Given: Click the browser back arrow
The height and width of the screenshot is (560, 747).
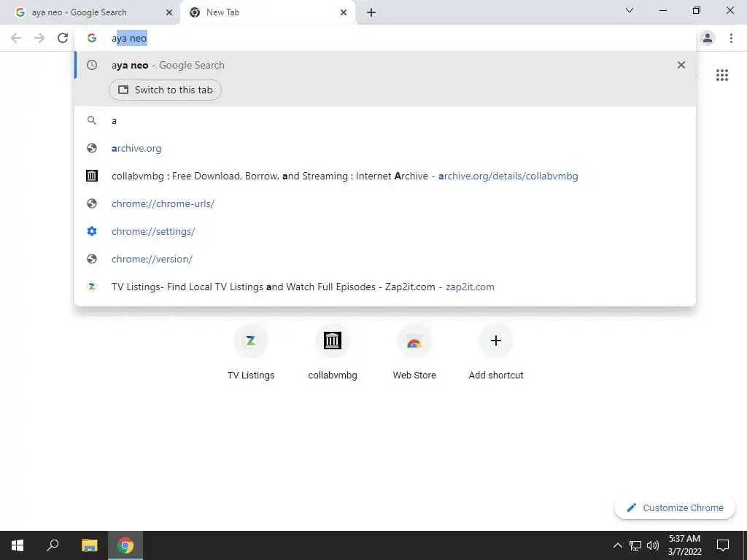Looking at the screenshot, I should [x=16, y=38].
